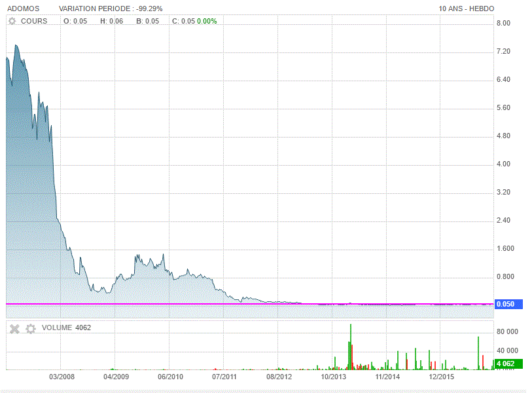532x393 pixels.
Task: Open the COURS panel settings gear
Action: pyautogui.click(x=12, y=21)
